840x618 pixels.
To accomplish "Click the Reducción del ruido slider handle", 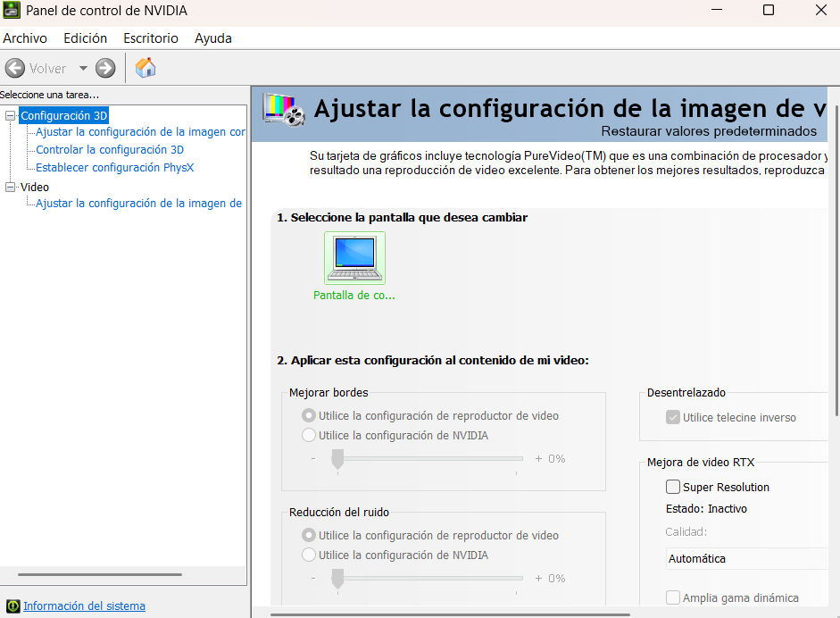I will pos(337,579).
